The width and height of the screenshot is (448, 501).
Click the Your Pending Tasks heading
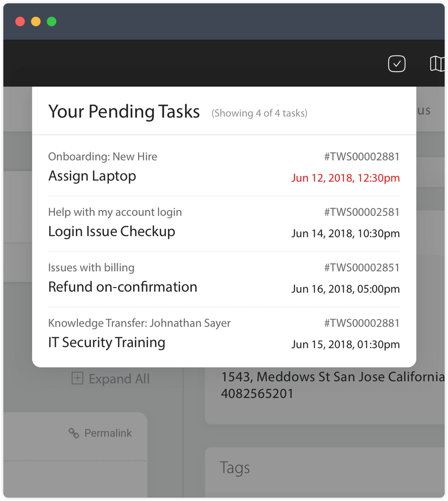click(x=124, y=111)
